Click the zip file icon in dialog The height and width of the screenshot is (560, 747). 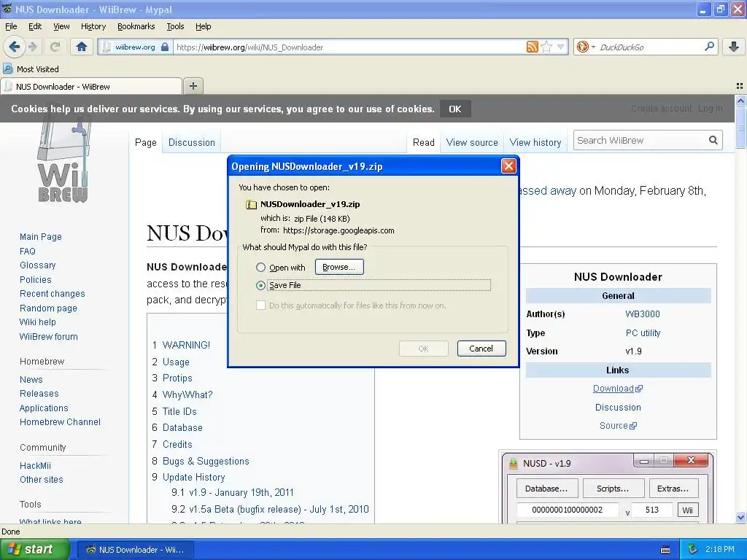[x=251, y=204]
